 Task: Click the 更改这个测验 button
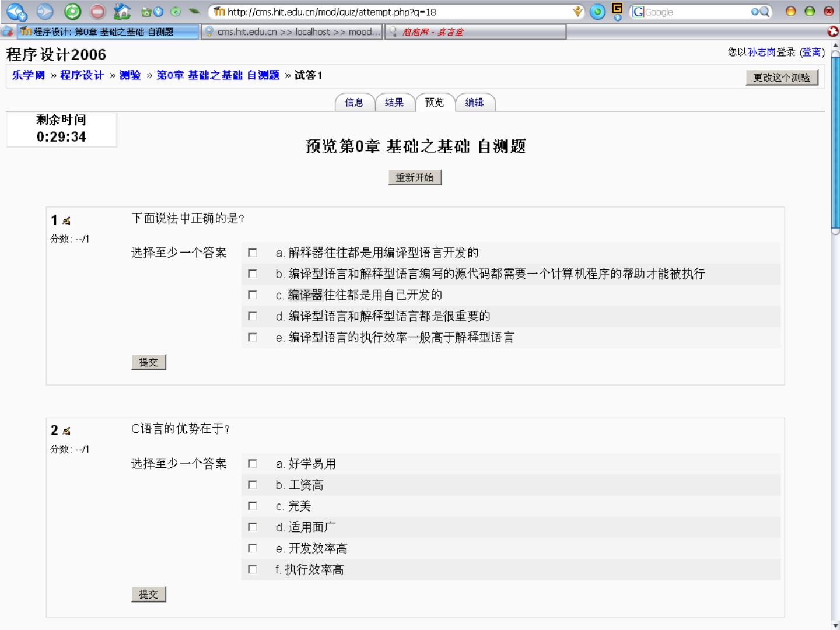[782, 78]
